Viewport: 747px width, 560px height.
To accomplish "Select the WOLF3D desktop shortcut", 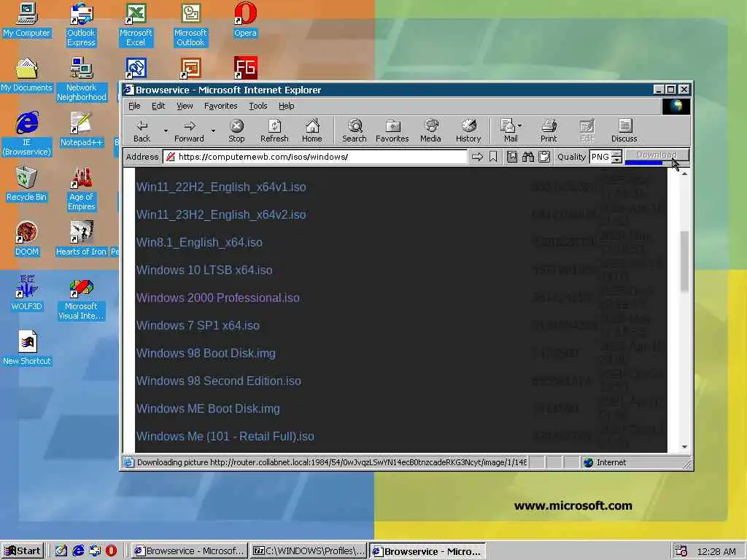I will tap(26, 293).
